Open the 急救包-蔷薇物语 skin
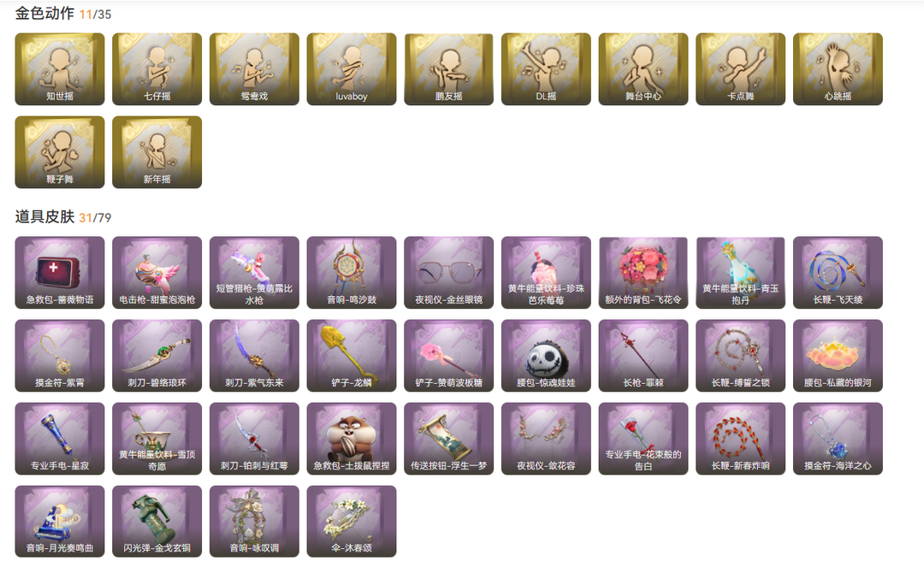The width and height of the screenshot is (924, 561). 60,272
